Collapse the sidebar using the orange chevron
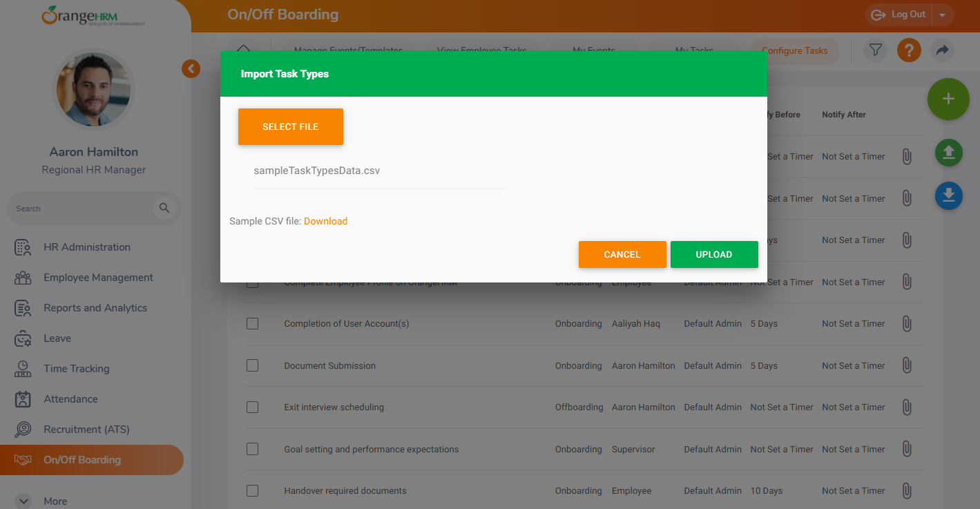Image resolution: width=980 pixels, height=509 pixels. [191, 68]
